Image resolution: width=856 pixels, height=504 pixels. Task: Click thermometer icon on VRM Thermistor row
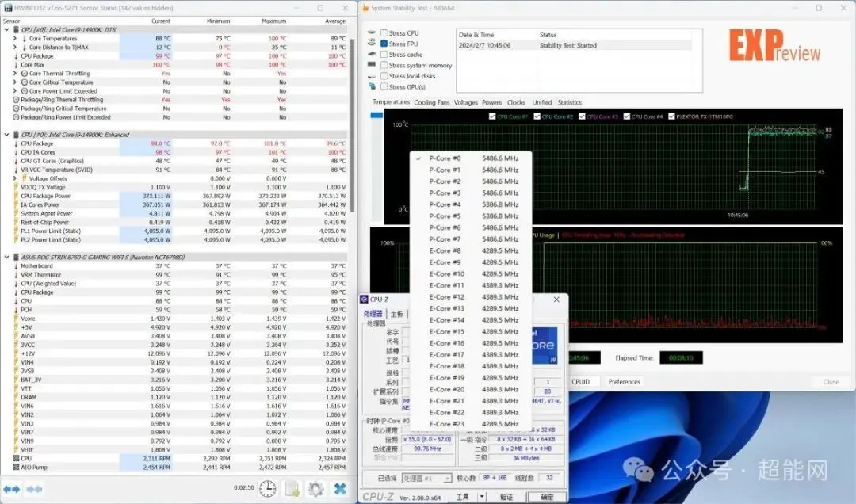(16, 275)
